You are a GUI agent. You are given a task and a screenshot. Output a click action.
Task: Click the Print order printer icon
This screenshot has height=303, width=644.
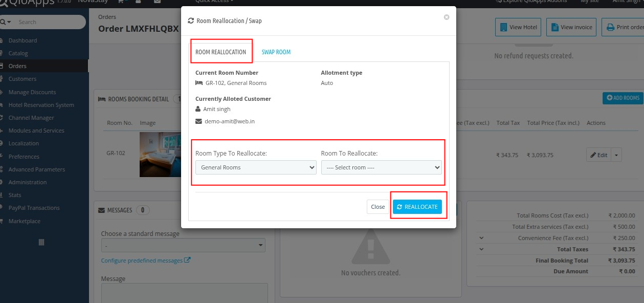coord(610,27)
